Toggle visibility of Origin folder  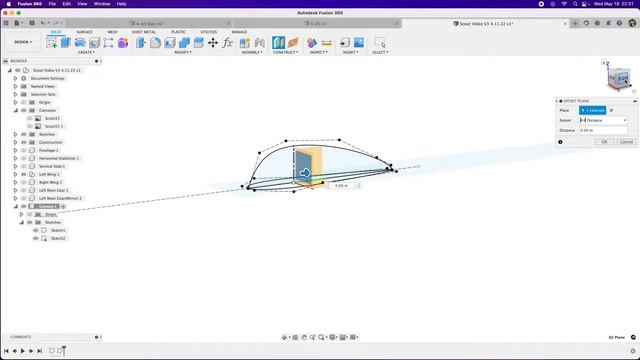tap(24, 102)
